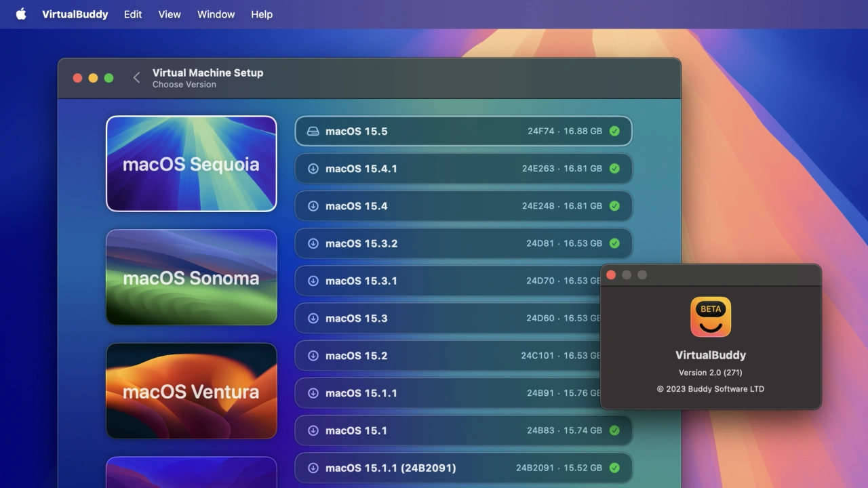
Task: Choose the macOS Ventura thumbnail
Action: pos(191,390)
